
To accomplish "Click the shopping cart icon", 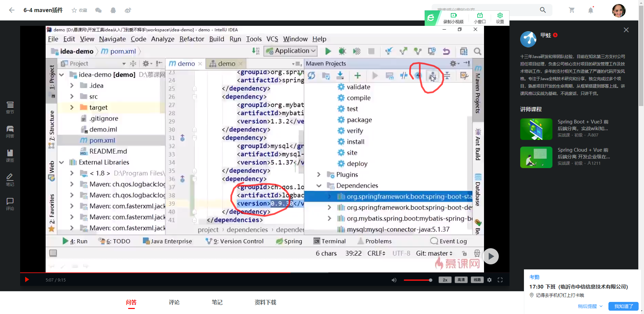I will point(572,10).
